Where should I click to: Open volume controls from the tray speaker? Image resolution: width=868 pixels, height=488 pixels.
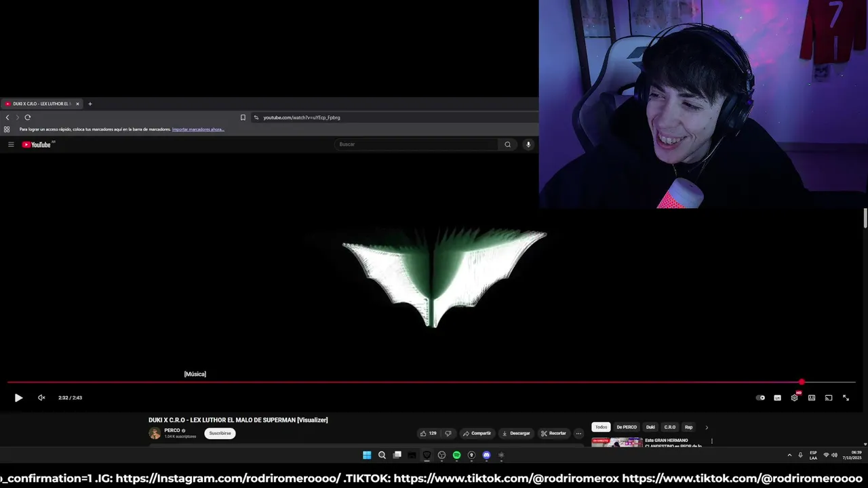[834, 455]
